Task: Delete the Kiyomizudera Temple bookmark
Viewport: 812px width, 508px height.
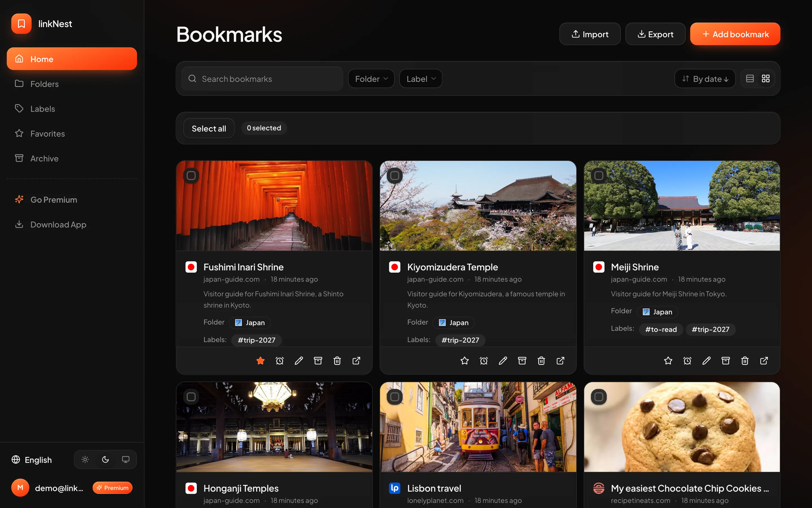Action: [541, 360]
